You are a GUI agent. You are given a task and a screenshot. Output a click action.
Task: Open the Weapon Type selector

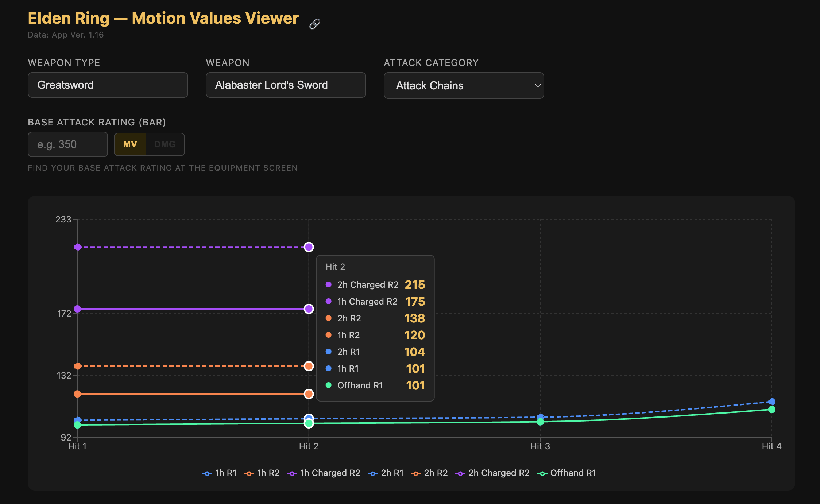(108, 85)
